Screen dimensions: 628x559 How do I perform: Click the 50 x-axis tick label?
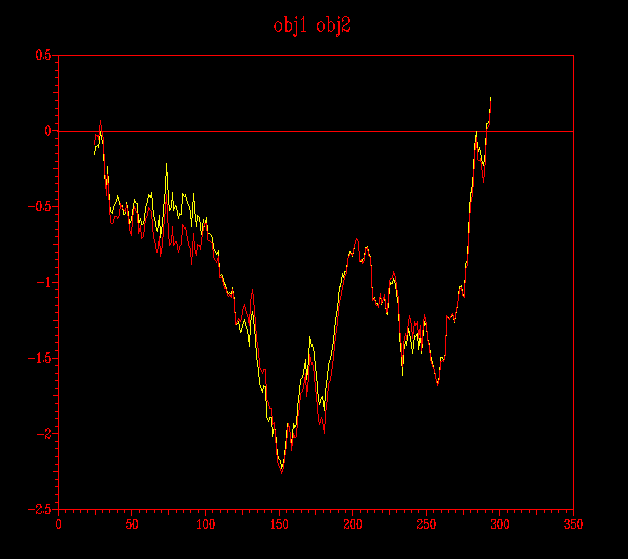click(x=132, y=523)
